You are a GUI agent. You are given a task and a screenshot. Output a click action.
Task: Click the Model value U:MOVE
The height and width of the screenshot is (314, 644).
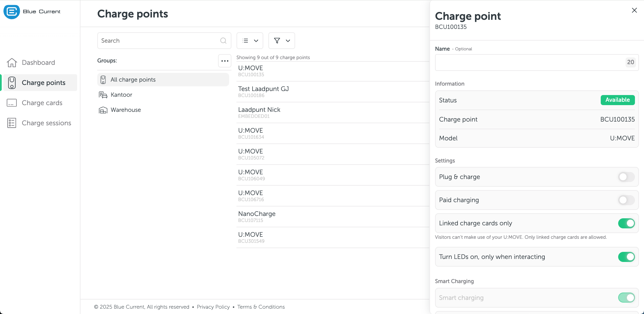tap(622, 138)
